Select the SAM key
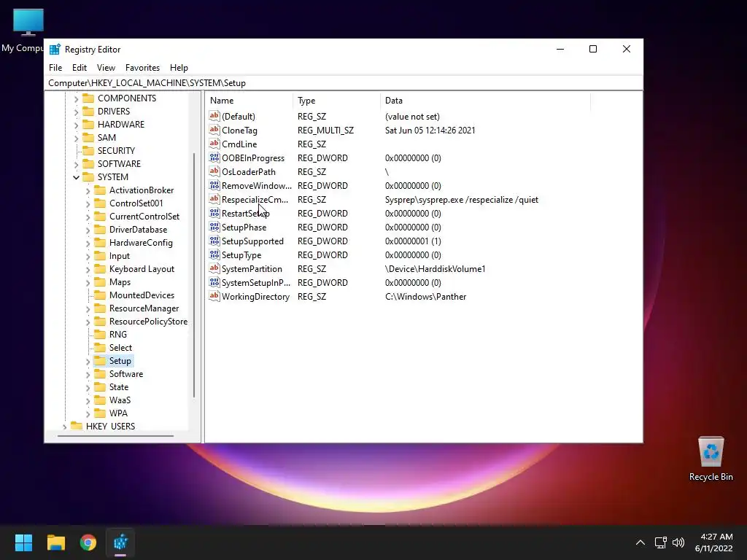Image resolution: width=747 pixels, height=560 pixels. [107, 138]
